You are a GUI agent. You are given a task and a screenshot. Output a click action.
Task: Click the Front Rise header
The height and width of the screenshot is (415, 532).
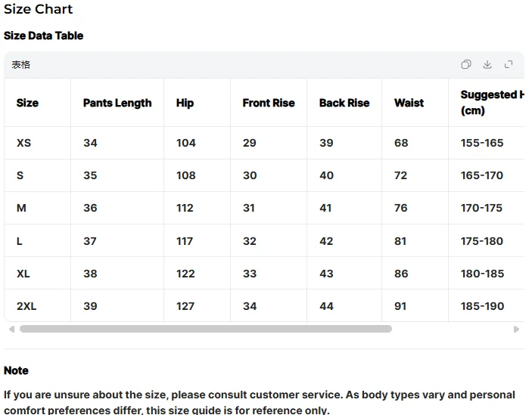(x=269, y=103)
